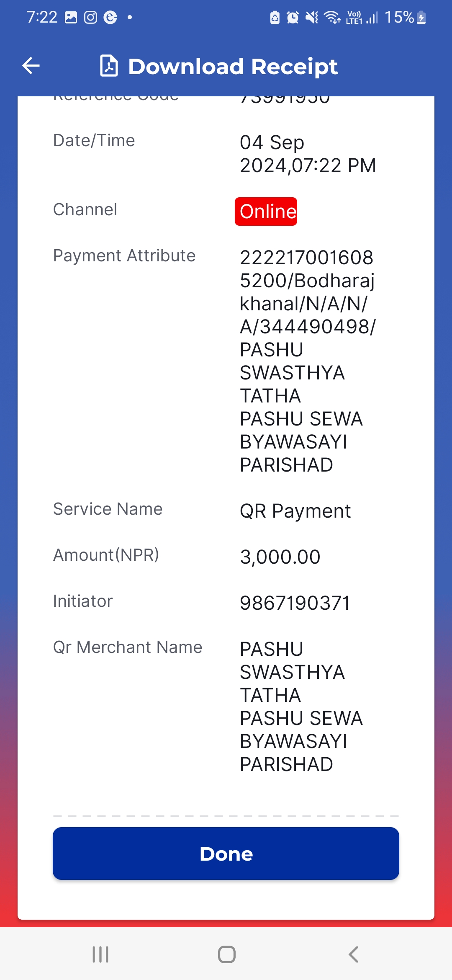This screenshot has width=452, height=980.
Task: Tap the red Online channel badge
Action: [266, 211]
